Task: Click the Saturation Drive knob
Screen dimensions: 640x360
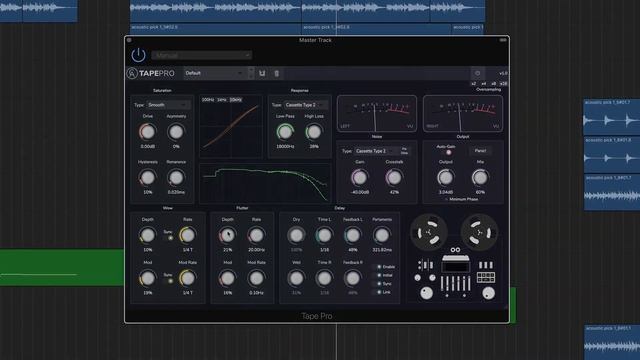Action: (x=147, y=132)
